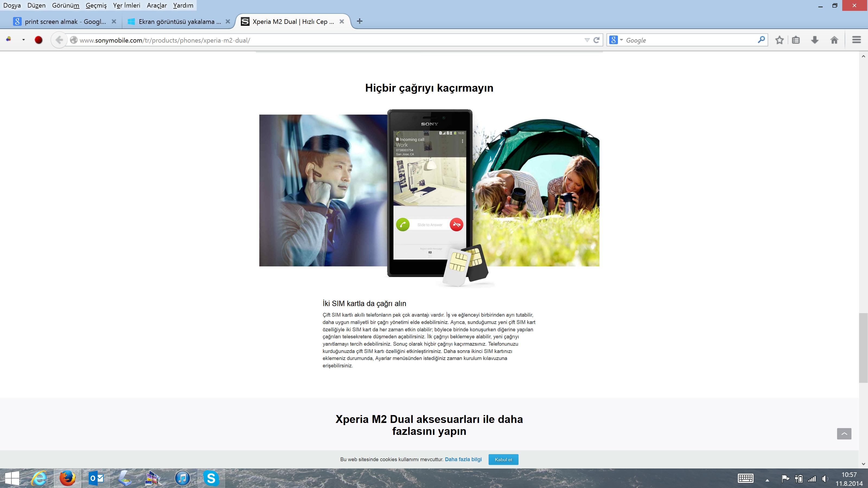The height and width of the screenshot is (488, 868).
Task: Click the volume speaker tray icon
Action: 825,479
